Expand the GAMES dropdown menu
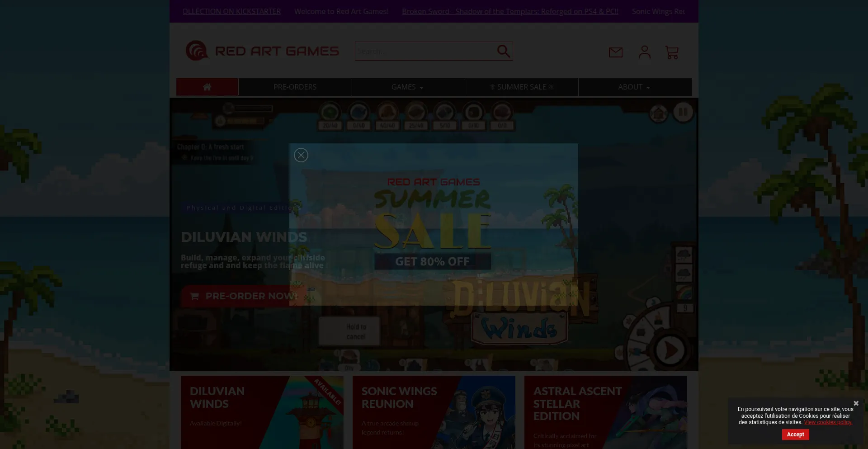The height and width of the screenshot is (449, 868). pos(408,87)
